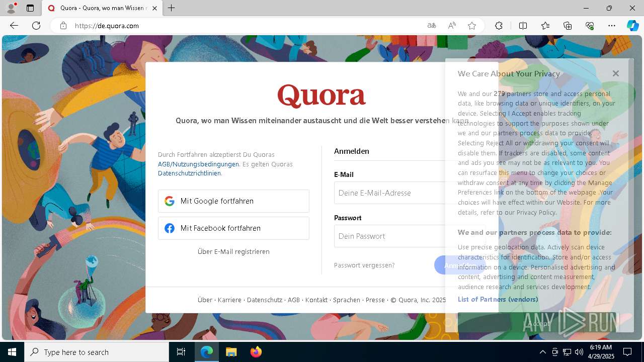This screenshot has height=362, width=644.
Task: Open the notification center icon
Action: [x=627, y=352]
